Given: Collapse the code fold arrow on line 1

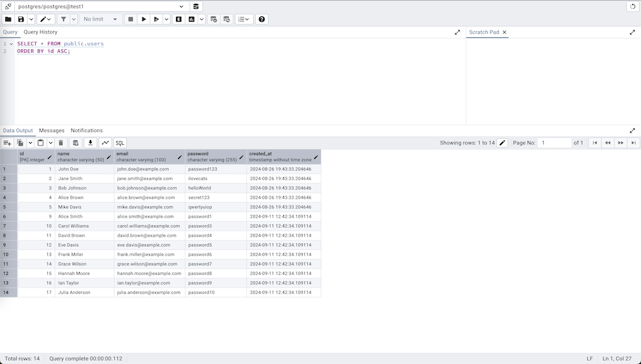Looking at the screenshot, I should (11, 44).
